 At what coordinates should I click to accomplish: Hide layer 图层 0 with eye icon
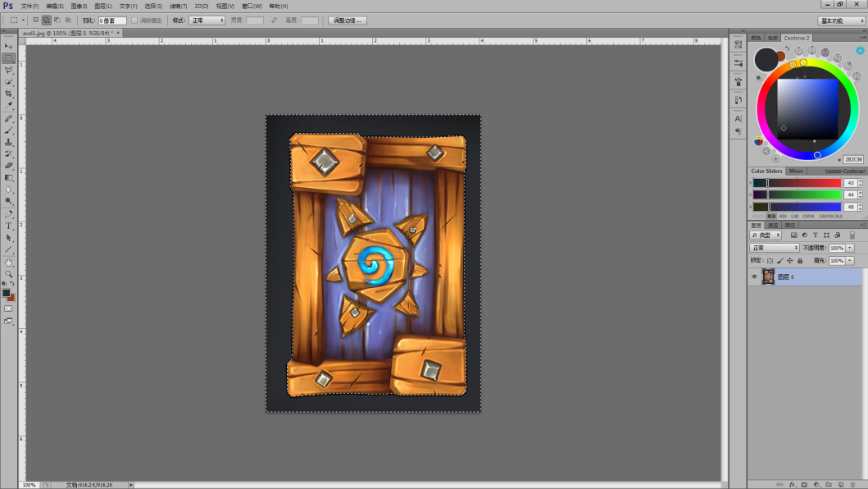pyautogui.click(x=754, y=276)
